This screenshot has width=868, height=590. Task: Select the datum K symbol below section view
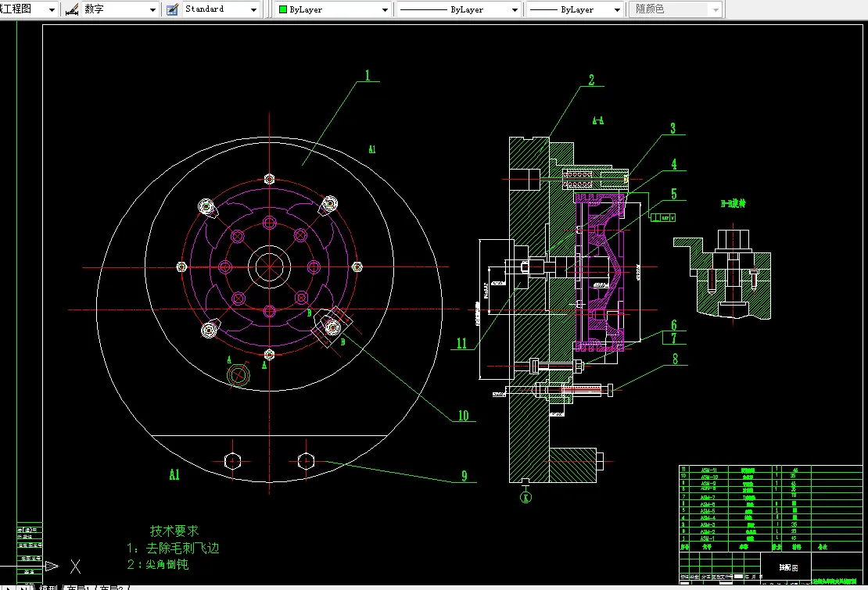click(x=526, y=497)
